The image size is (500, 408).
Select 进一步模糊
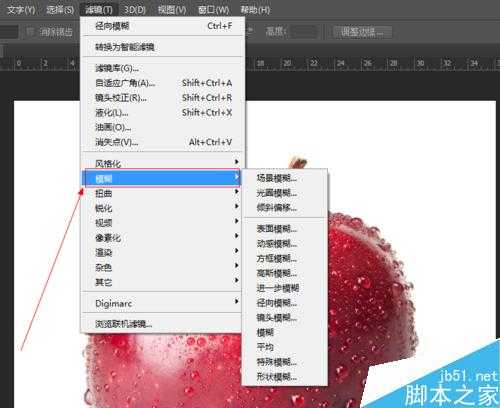tap(284, 288)
